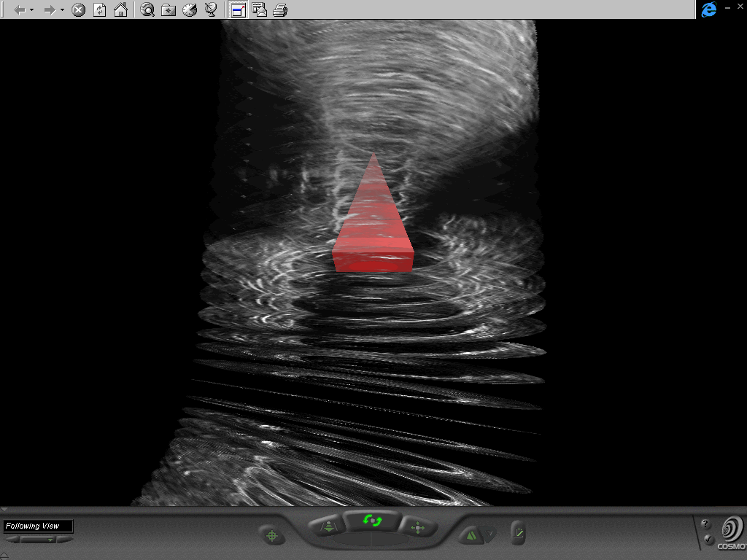This screenshot has width=747, height=560.
Task: Click the browser Refresh button
Action: 100,10
